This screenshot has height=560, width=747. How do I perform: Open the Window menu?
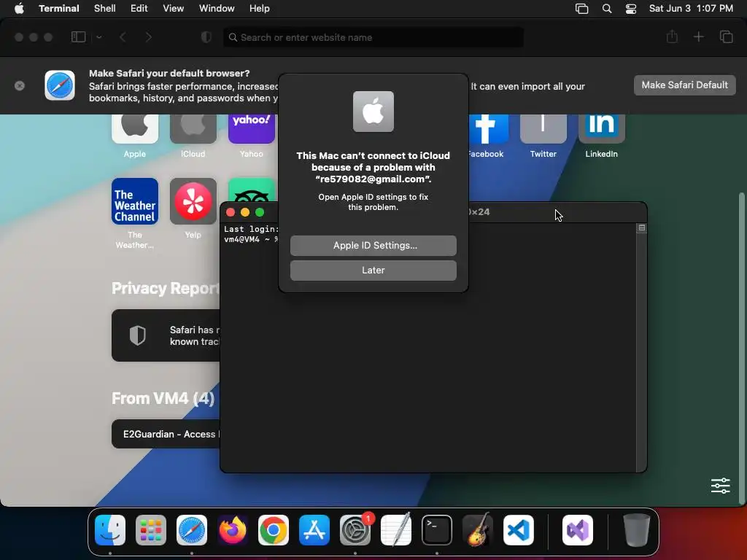tap(217, 9)
